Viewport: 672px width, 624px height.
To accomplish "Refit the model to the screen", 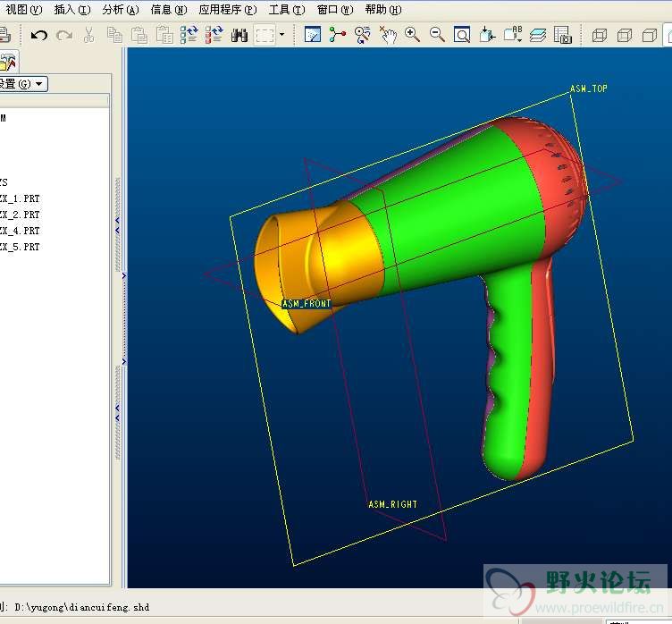I will [462, 35].
